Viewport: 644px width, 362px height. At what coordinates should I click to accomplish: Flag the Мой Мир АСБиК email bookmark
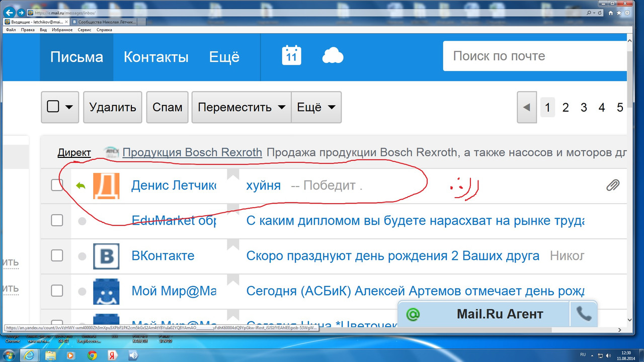tap(233, 280)
